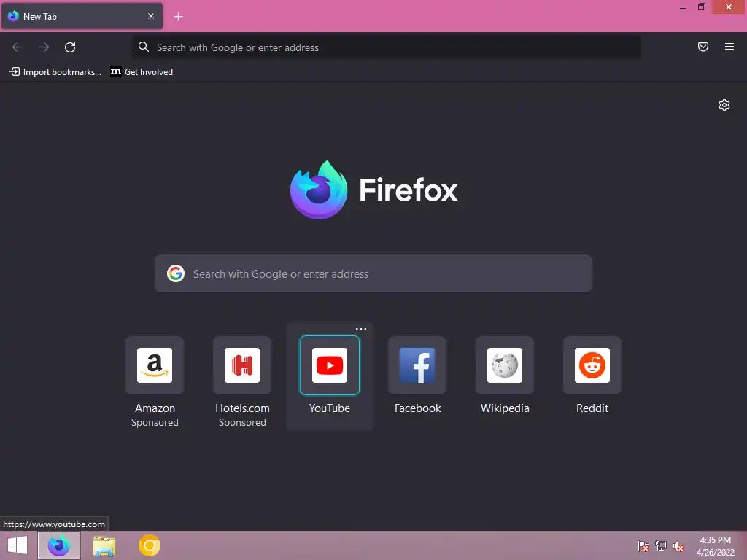Select the New Tab tab
Image resolution: width=747 pixels, height=560 pixels.
(82, 16)
